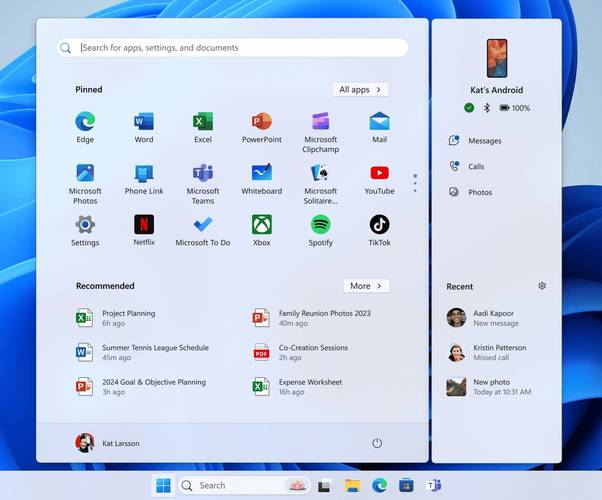The width and height of the screenshot is (602, 500).
Task: Launch PowerPoint pinned app
Action: click(x=261, y=127)
